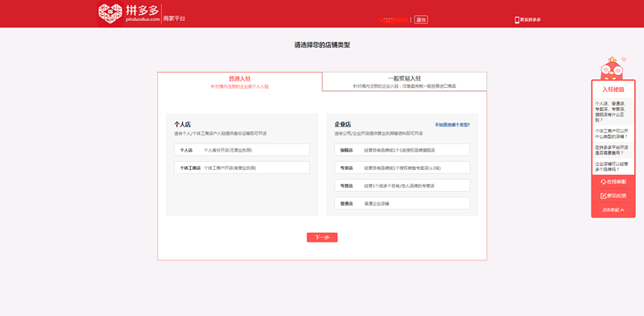Switch to the 普通入驻 tab
The image size is (644, 316).
240,82
